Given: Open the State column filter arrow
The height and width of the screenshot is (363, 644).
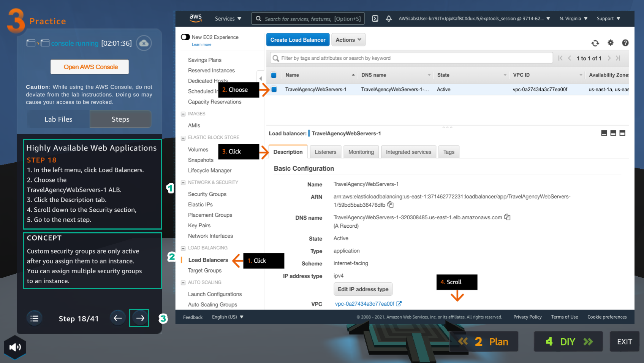Looking at the screenshot, I should click(505, 75).
